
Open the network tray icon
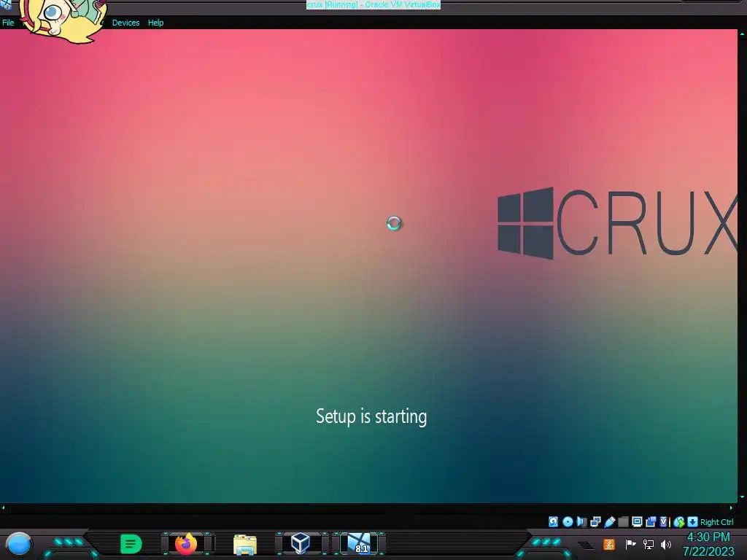[x=649, y=544]
